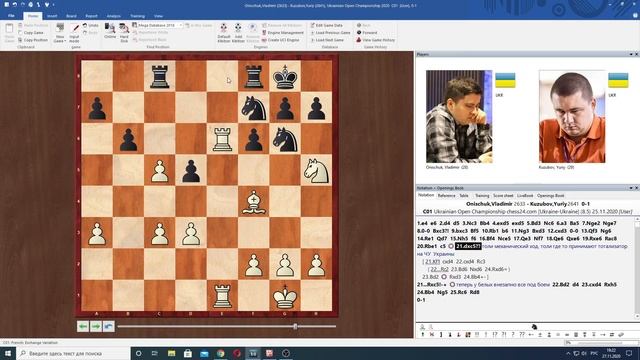The image size is (640, 360).
Task: Click Forward in Game History group
Action: coord(367,33)
